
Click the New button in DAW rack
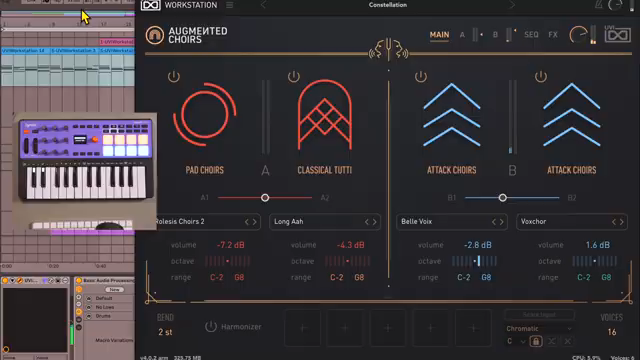pos(114,289)
